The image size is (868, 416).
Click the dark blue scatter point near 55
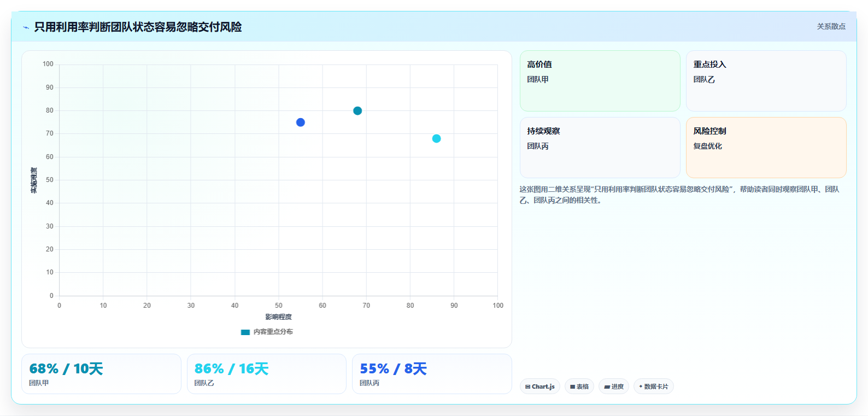(x=301, y=122)
